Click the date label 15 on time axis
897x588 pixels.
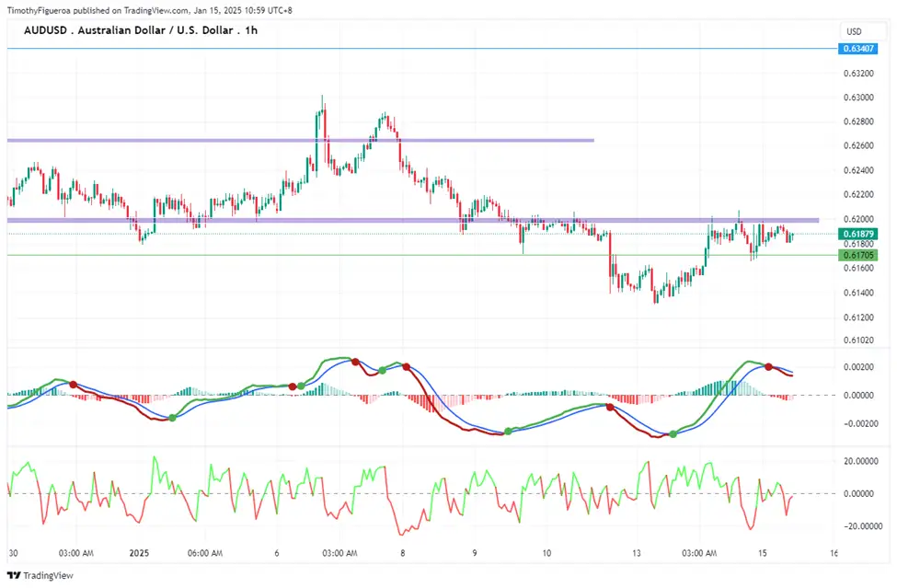coord(762,553)
